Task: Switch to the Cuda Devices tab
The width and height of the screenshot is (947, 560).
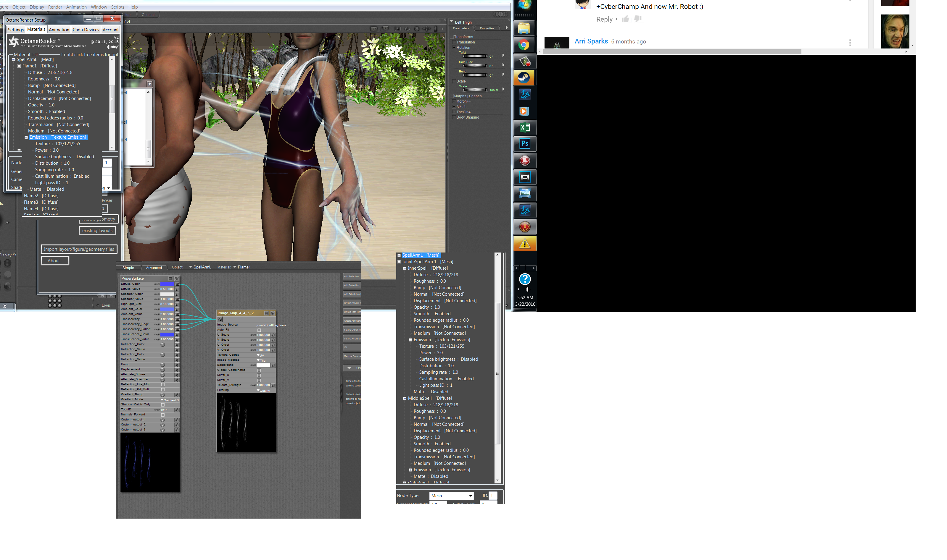Action: [86, 30]
